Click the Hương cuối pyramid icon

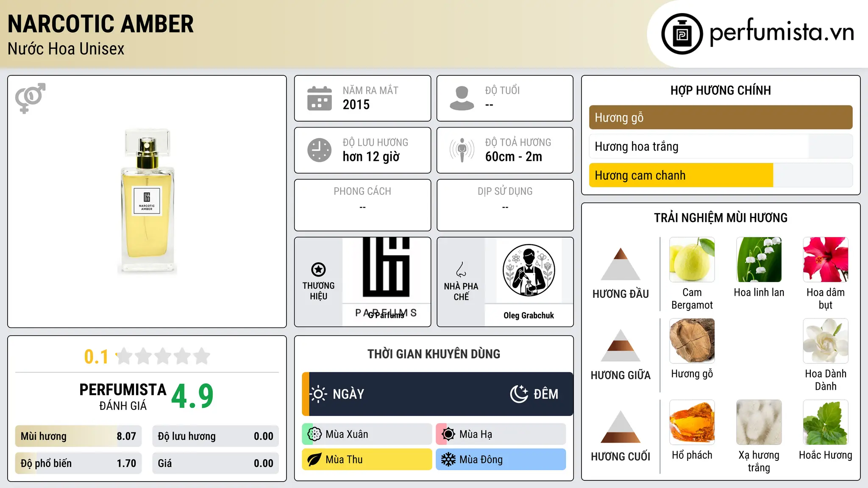pyautogui.click(x=620, y=427)
